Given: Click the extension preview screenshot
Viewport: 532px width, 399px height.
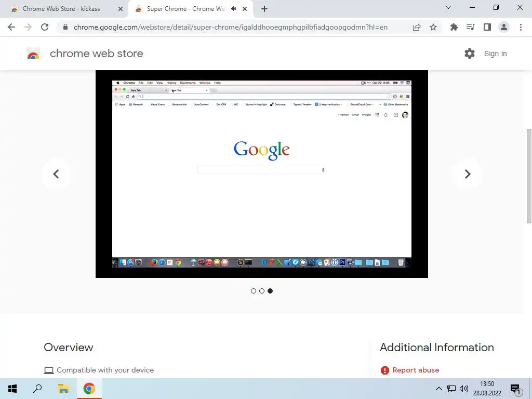Looking at the screenshot, I should (262, 174).
